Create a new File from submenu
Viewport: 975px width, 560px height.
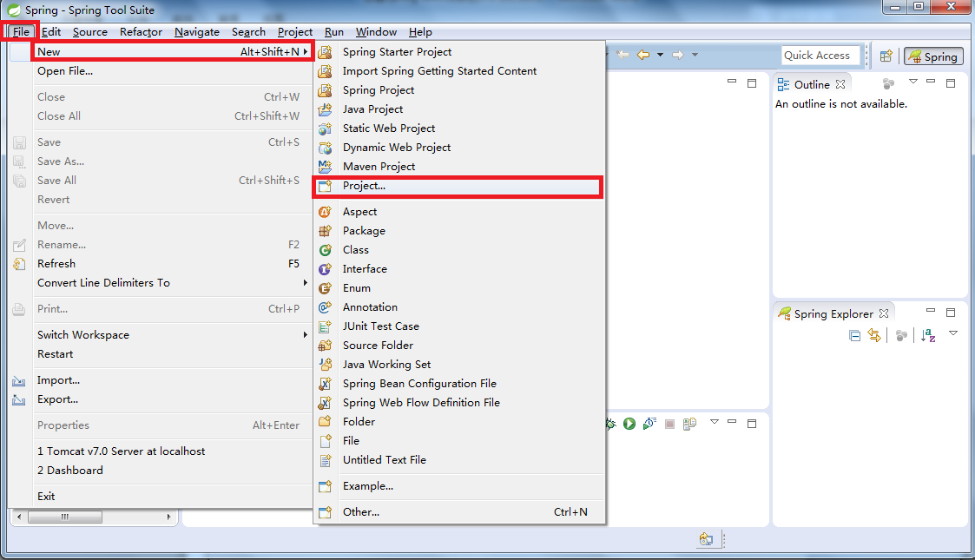click(458, 441)
